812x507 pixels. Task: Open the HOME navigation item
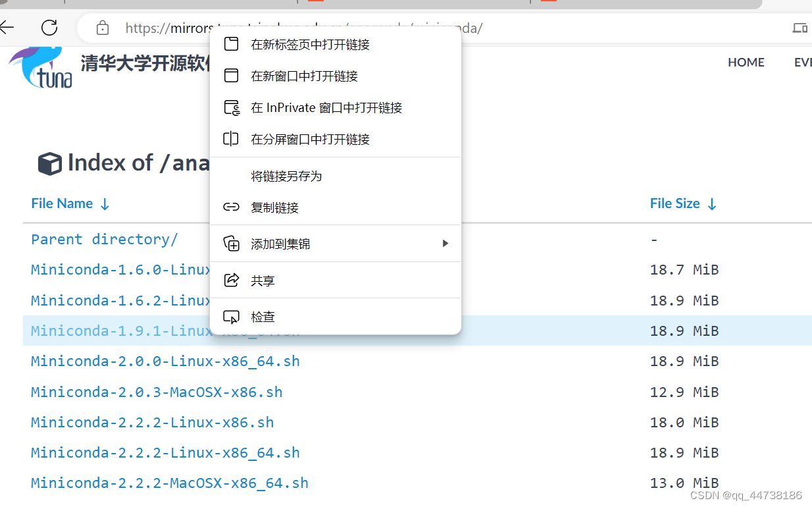pyautogui.click(x=746, y=62)
